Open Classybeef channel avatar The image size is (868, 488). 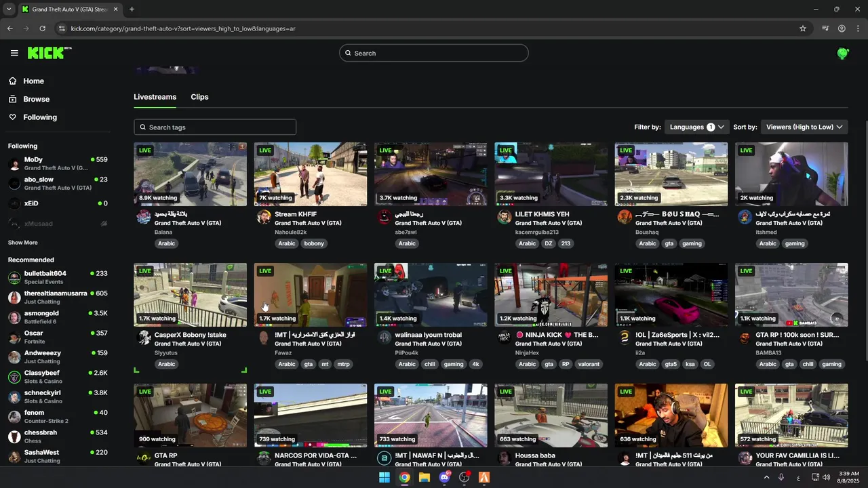(x=14, y=377)
